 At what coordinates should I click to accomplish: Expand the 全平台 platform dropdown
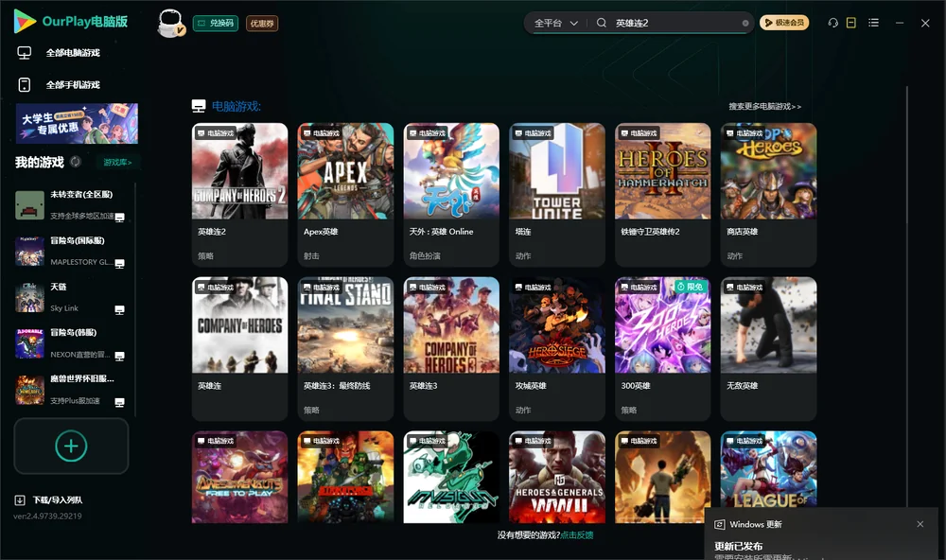(x=555, y=23)
